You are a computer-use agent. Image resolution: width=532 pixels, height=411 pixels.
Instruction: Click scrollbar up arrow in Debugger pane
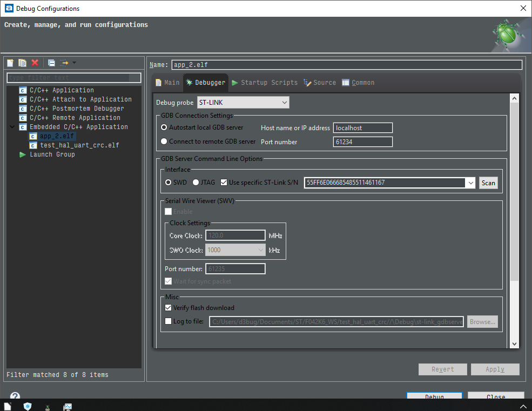[514, 98]
